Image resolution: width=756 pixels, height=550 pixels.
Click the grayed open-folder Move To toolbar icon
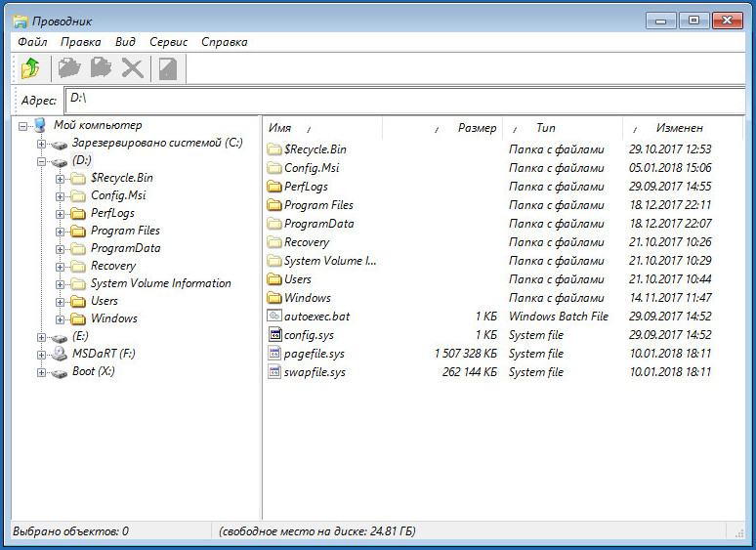point(69,68)
